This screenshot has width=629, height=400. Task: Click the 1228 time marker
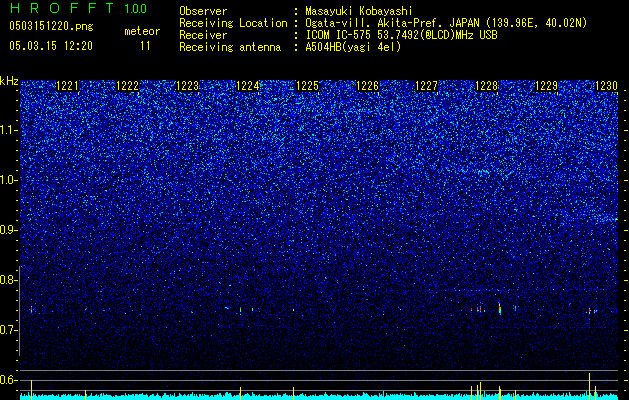[x=487, y=86]
